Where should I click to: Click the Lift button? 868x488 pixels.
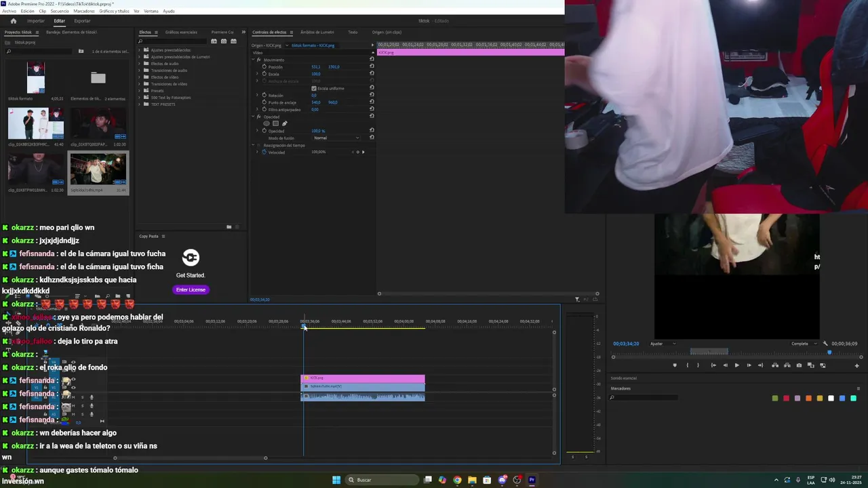[x=775, y=365]
